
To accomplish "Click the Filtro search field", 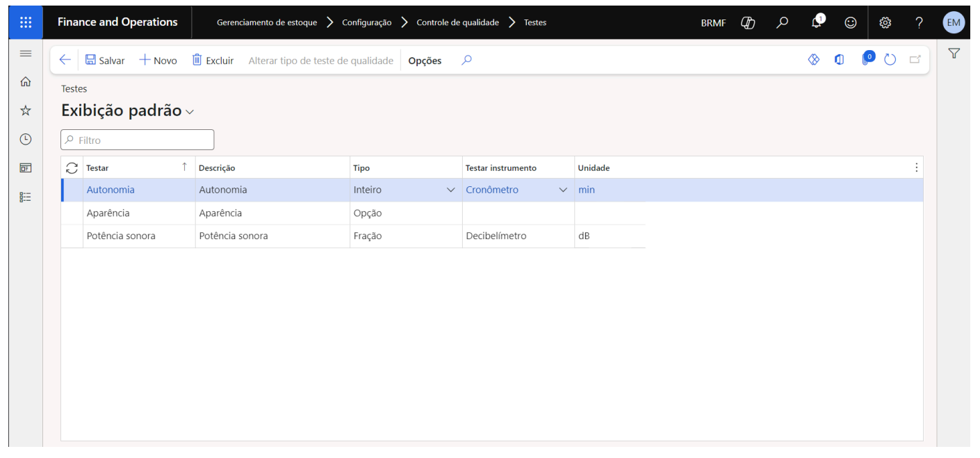I will coord(138,140).
